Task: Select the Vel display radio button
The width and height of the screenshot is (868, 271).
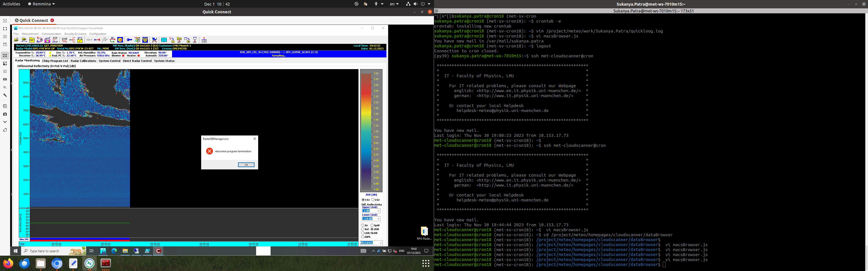Action: [363, 229]
